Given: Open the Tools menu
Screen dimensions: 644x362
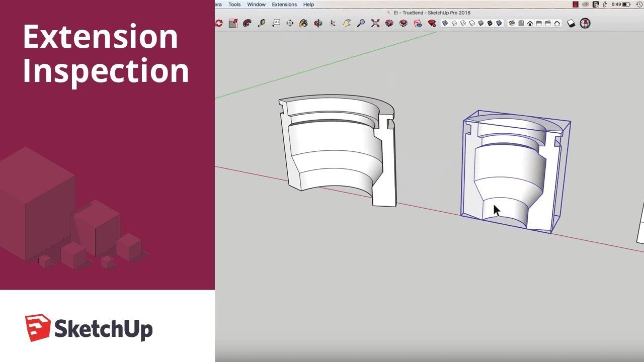Looking at the screenshot, I should click(234, 5).
